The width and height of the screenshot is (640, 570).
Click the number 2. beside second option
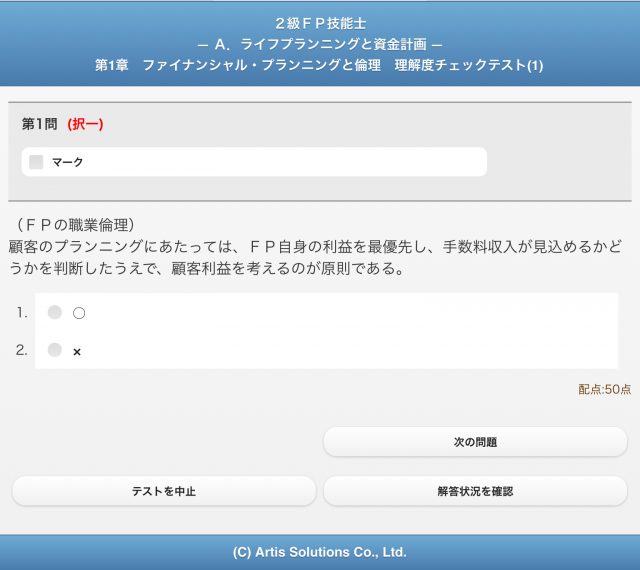coord(21,350)
